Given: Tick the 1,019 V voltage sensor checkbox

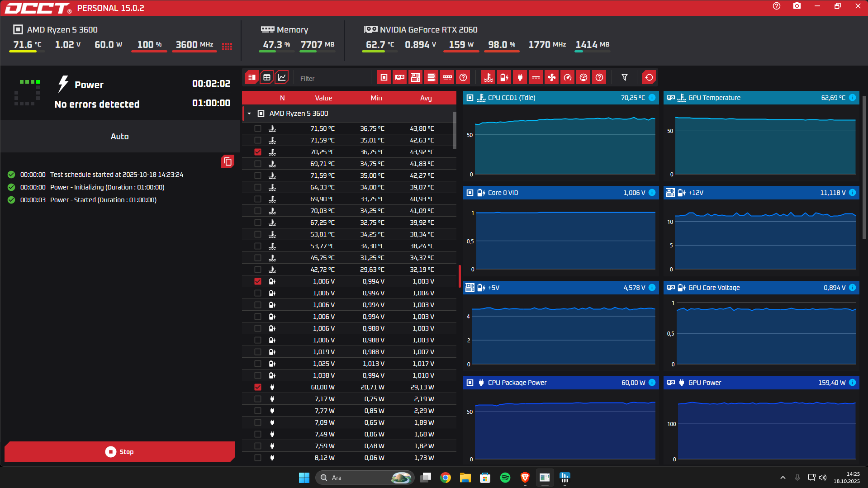Looking at the screenshot, I should click(x=258, y=352).
